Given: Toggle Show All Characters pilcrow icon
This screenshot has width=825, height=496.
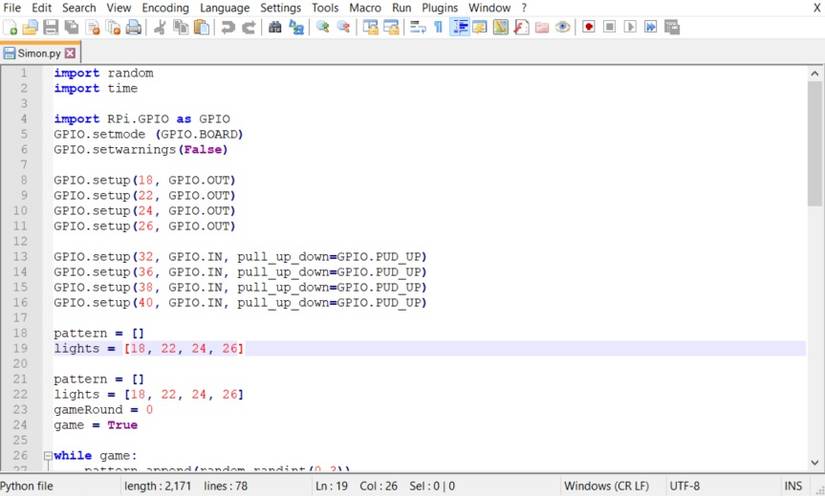Looking at the screenshot, I should click(438, 27).
